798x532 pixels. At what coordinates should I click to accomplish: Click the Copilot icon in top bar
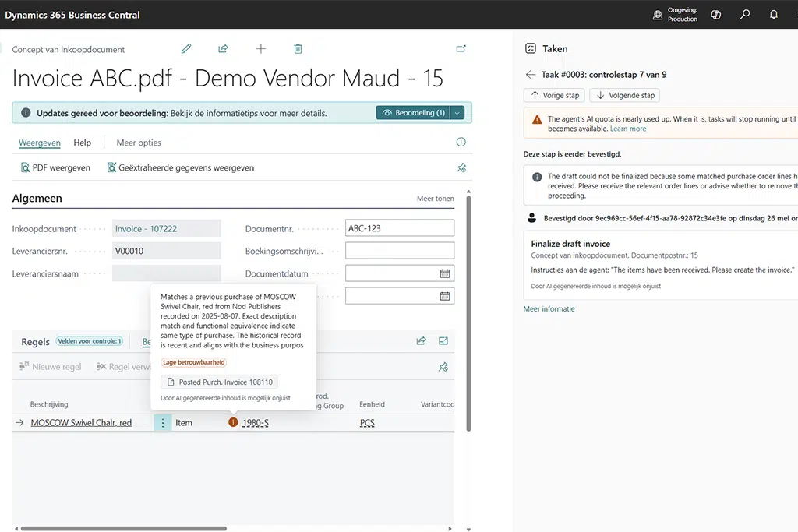[715, 15]
